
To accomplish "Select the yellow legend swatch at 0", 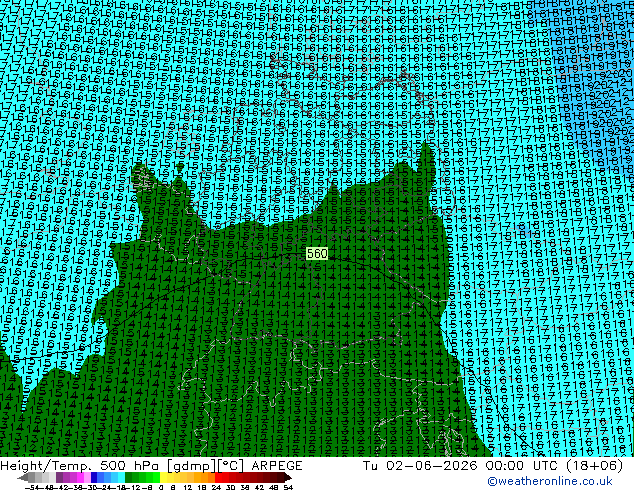I will coord(163,477).
